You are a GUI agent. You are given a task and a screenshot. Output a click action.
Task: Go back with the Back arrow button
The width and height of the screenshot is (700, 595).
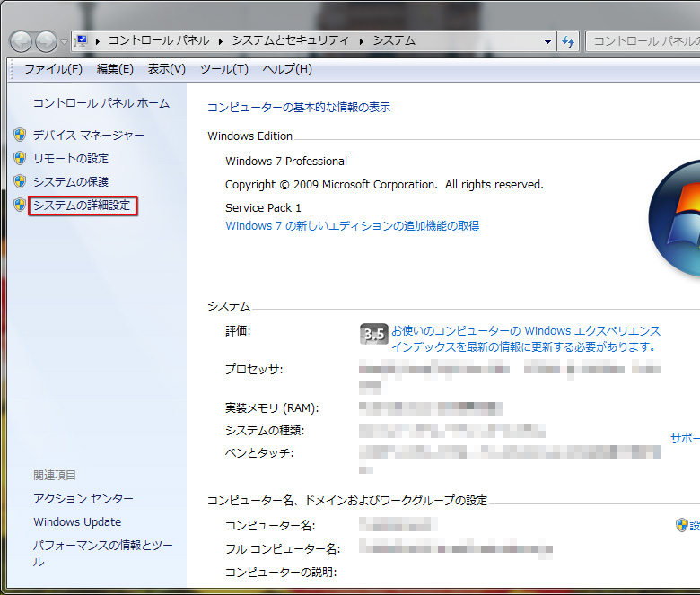pyautogui.click(x=21, y=41)
